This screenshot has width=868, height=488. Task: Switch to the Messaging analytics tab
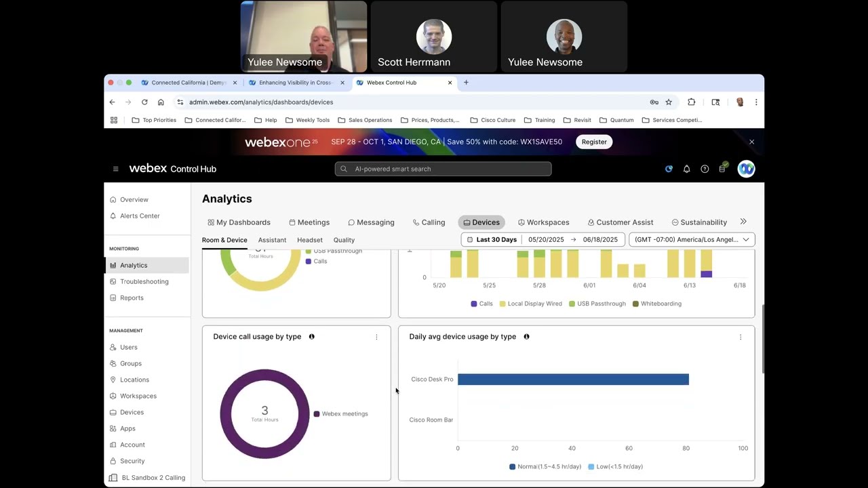pos(371,222)
